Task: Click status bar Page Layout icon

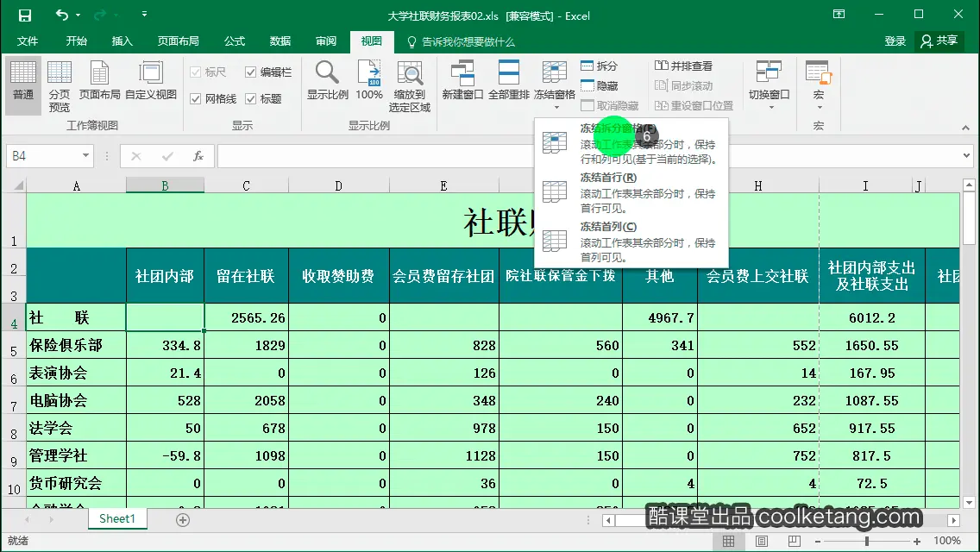Action: click(x=761, y=542)
